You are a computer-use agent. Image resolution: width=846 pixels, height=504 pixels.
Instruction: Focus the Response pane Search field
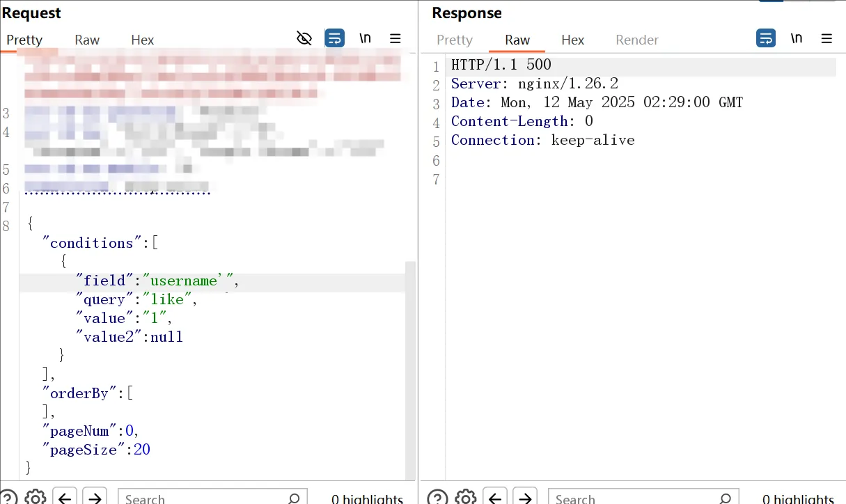point(643,498)
